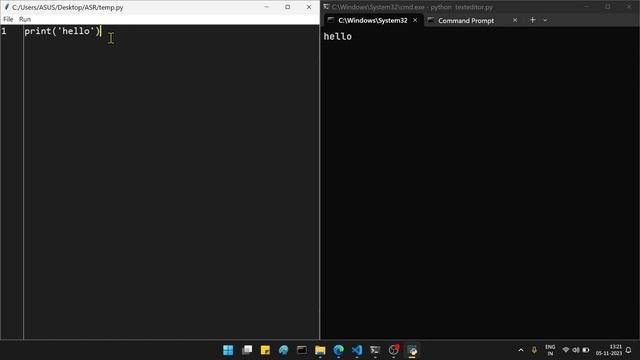Maximize the cmd.exe terminal window
Screen dimensions: 640x360
click(x=608, y=7)
